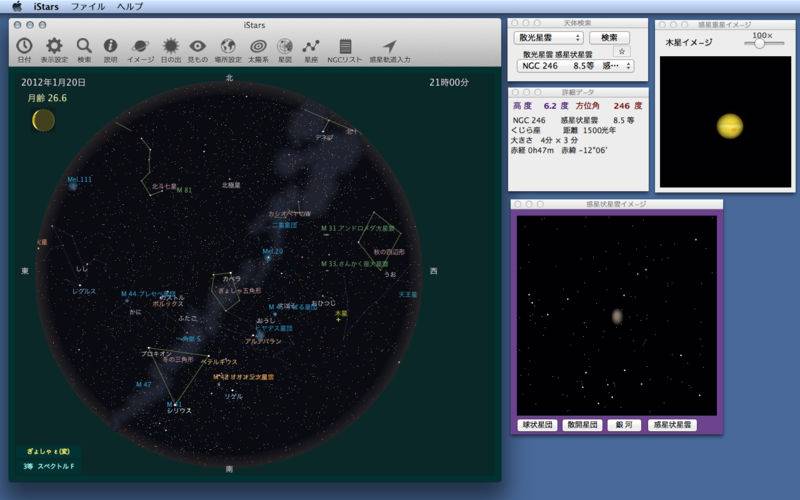Select the ぎょしゃ五角形 asterism label
The width and height of the screenshot is (800, 500).
tap(240, 290)
